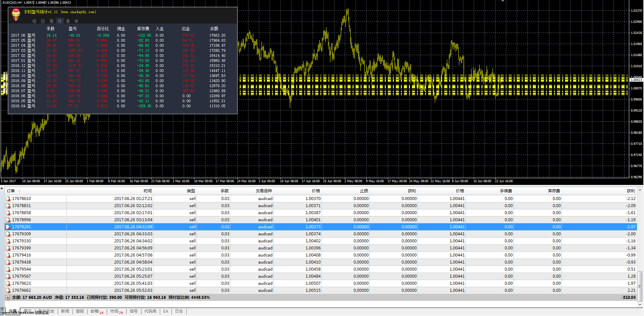Select the 月 (monthly) stats tab

click(x=59, y=21)
